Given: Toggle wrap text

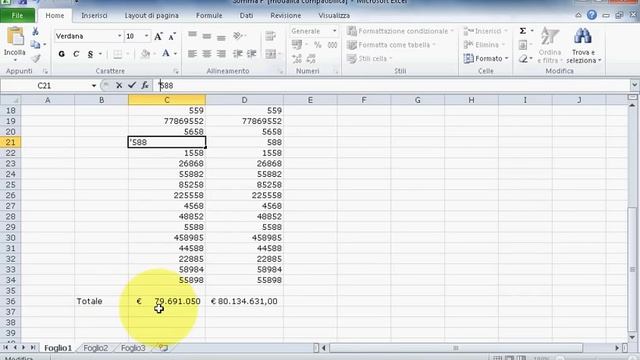Looking at the screenshot, I should click(270, 36).
